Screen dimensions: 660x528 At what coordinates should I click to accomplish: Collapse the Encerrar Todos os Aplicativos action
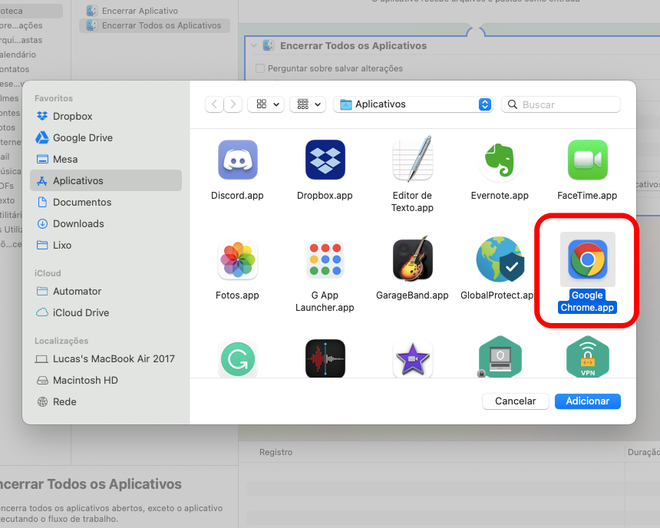(x=253, y=45)
